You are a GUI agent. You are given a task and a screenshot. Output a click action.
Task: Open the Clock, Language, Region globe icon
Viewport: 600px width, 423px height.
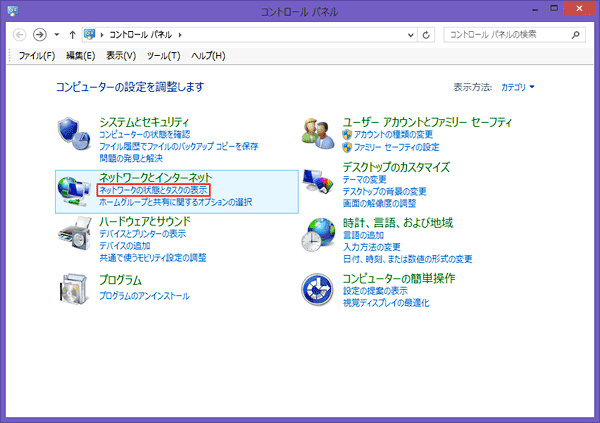(x=318, y=235)
